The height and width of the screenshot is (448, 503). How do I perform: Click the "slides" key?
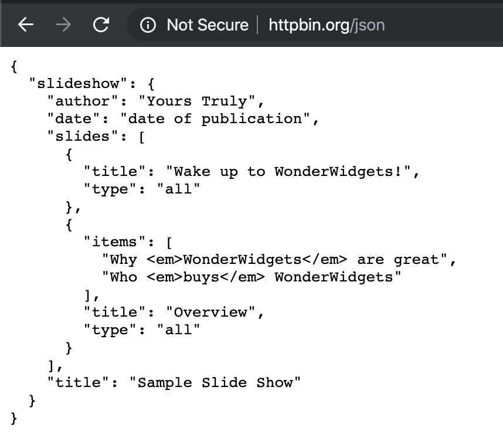pos(83,137)
